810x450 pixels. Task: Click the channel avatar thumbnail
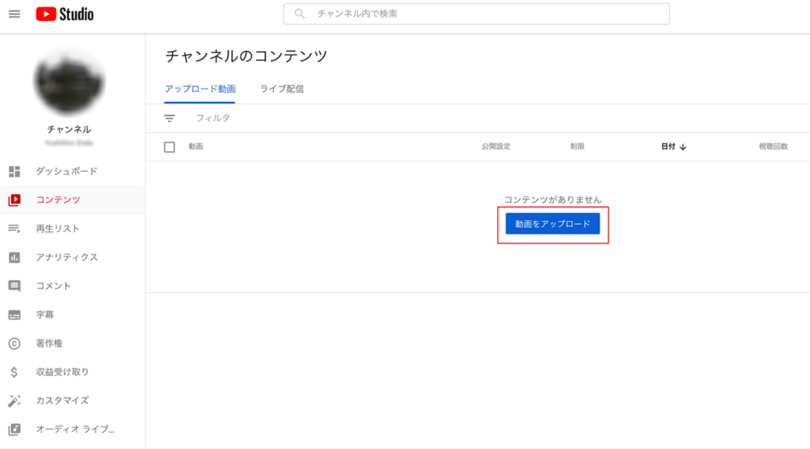click(69, 82)
